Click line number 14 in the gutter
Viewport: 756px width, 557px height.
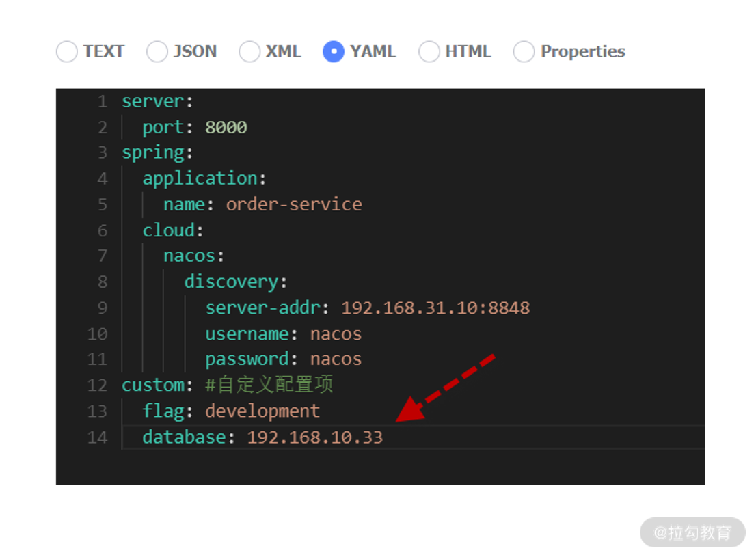pos(97,437)
